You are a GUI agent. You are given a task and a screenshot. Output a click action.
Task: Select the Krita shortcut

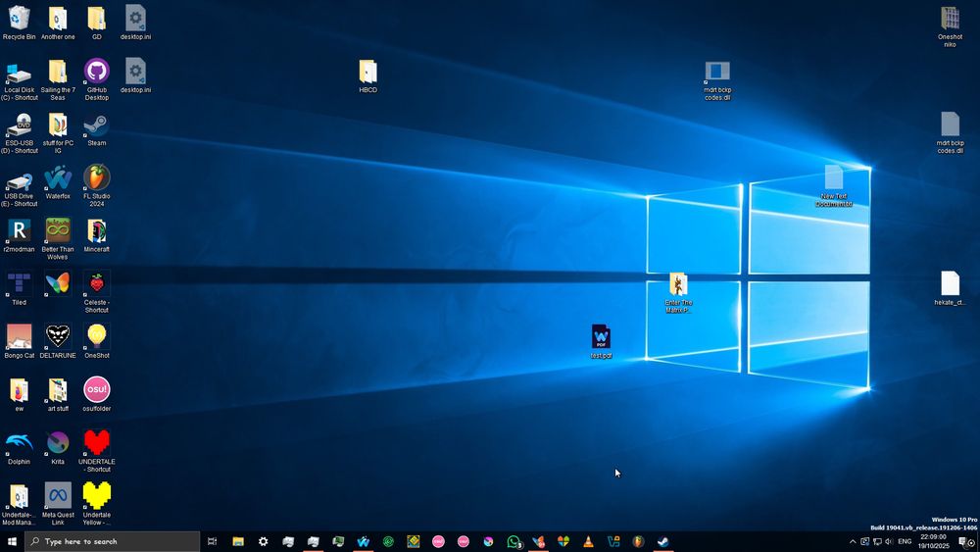pyautogui.click(x=58, y=448)
